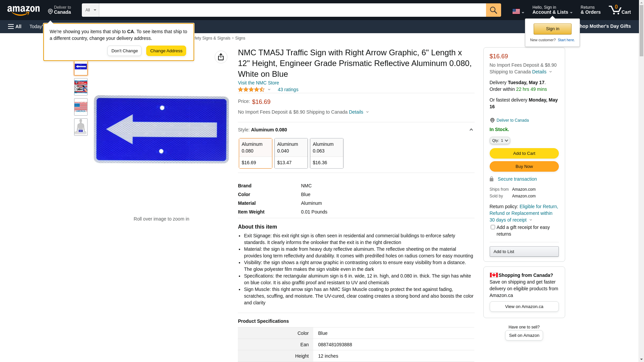Open Account & Lists menu
Screen dimensions: 644x362
552,10
